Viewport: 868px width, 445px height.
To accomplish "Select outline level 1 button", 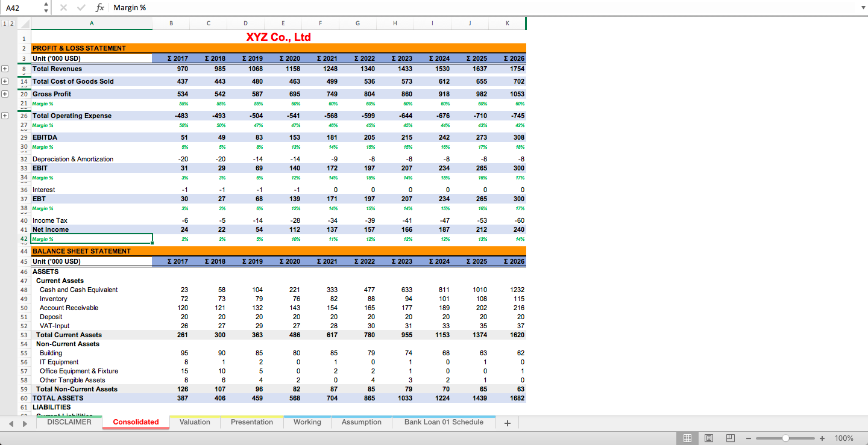I will 4,23.
